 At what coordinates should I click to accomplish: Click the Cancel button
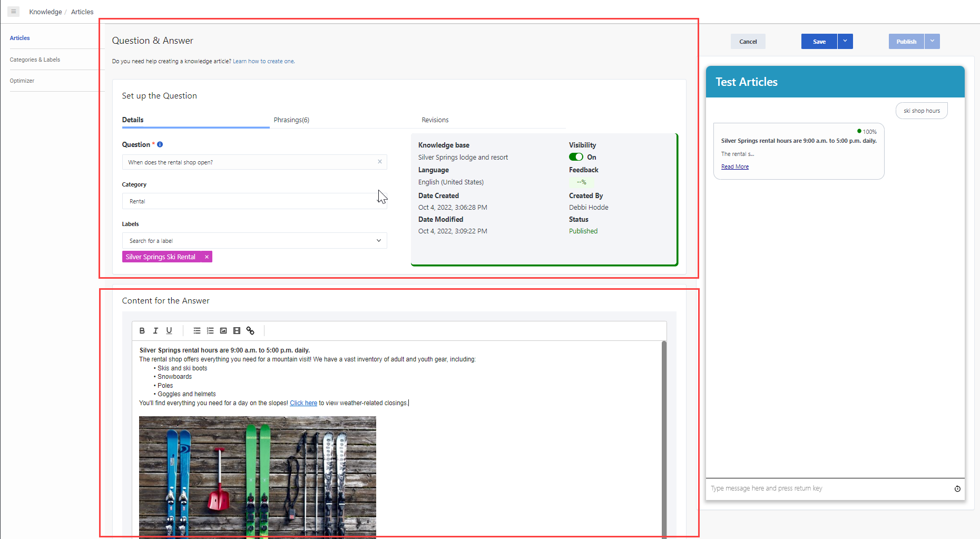pos(748,42)
